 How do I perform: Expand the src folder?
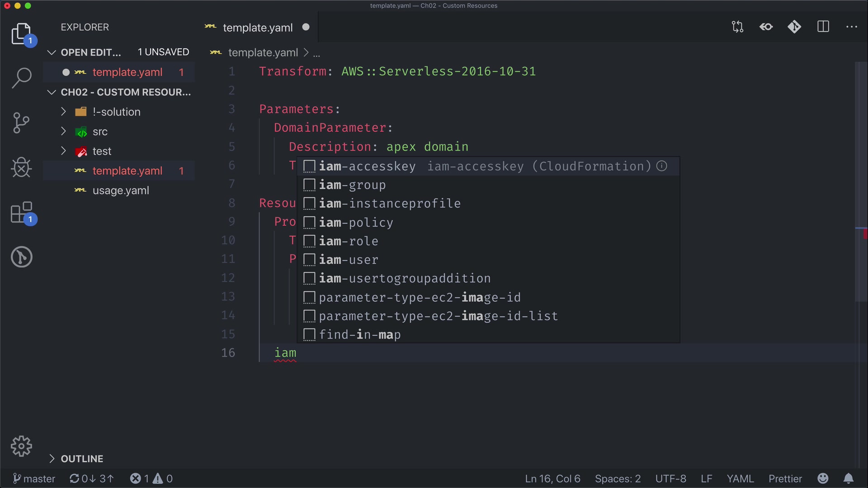pos(100,132)
